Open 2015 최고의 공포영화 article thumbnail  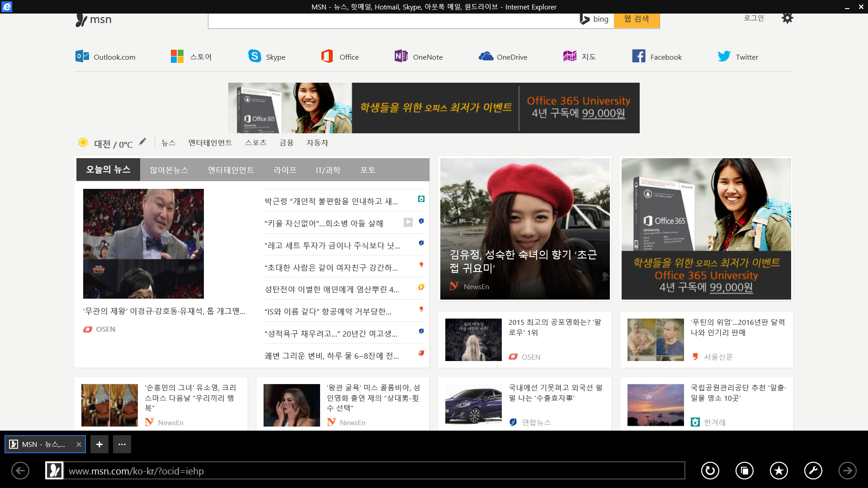click(x=473, y=340)
